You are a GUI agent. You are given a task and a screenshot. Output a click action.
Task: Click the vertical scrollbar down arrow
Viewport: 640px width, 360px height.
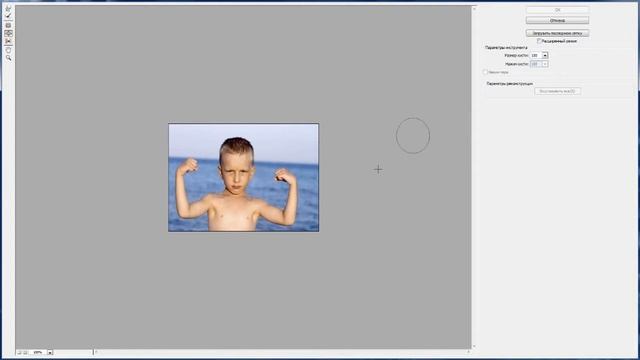(x=474, y=347)
